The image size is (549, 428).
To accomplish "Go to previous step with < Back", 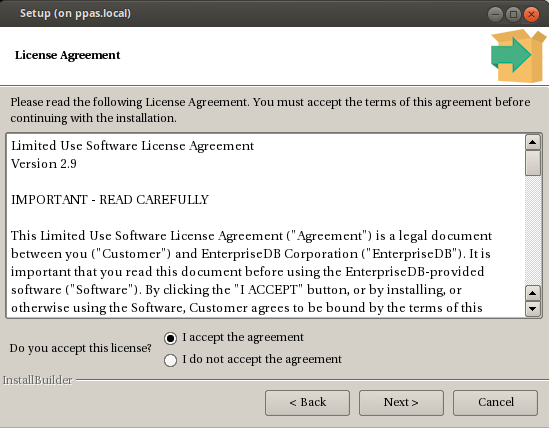I will (x=307, y=403).
